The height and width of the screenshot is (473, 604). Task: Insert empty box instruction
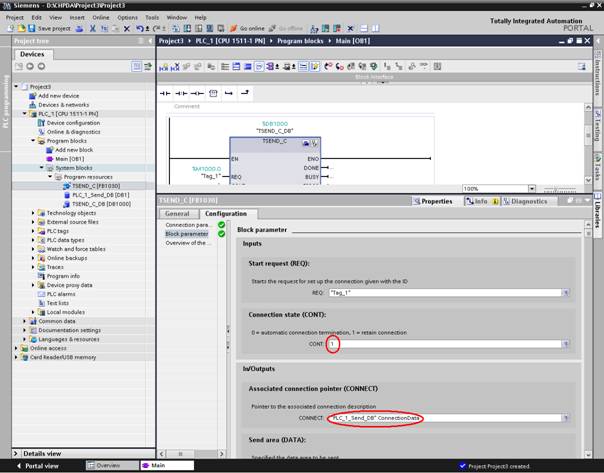coord(212,92)
